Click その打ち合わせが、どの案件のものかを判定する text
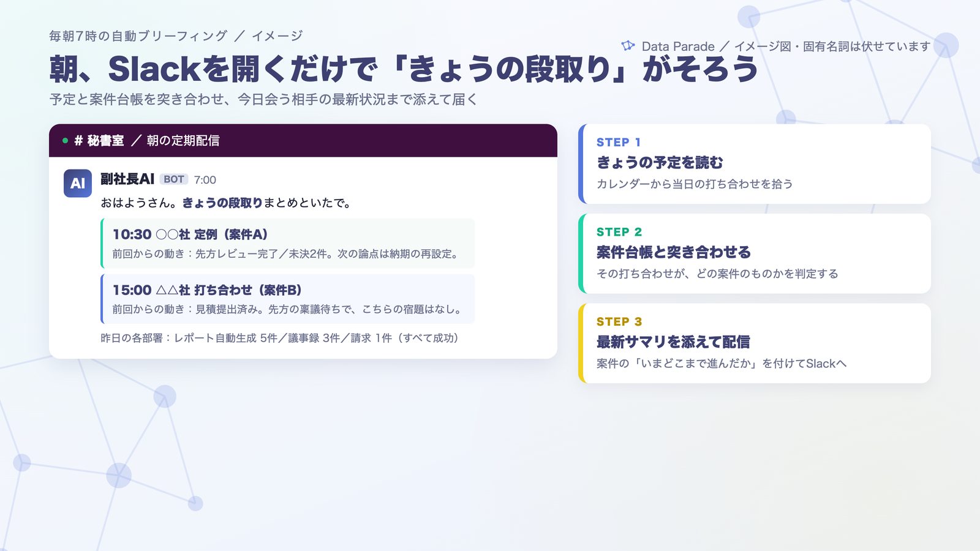980x551 pixels. (x=717, y=274)
